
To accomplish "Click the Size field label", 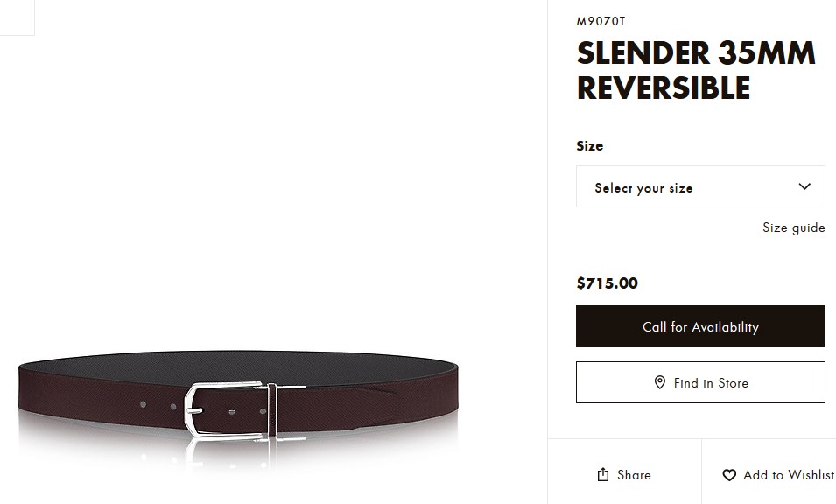I will pos(590,146).
